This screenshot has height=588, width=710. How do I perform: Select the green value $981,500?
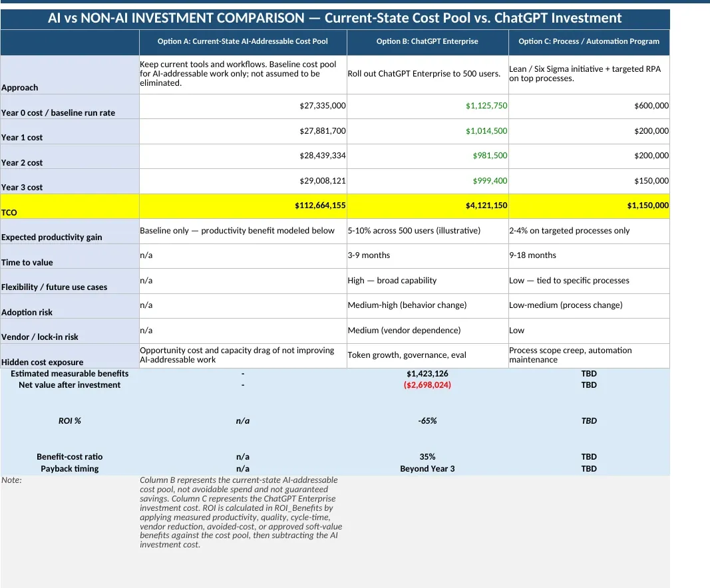(427, 156)
